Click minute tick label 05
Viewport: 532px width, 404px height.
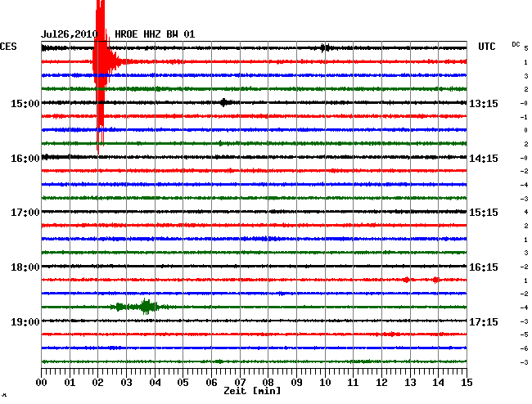183,383
